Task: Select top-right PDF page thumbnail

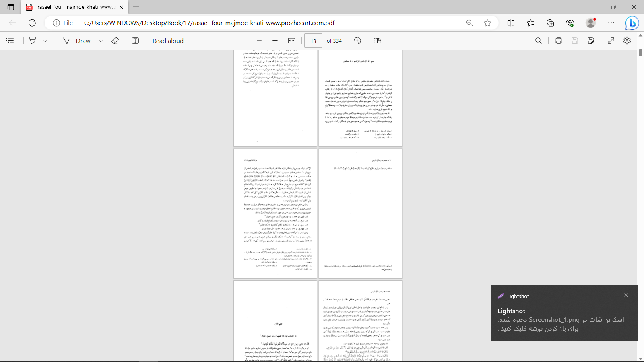Action: [360, 98]
